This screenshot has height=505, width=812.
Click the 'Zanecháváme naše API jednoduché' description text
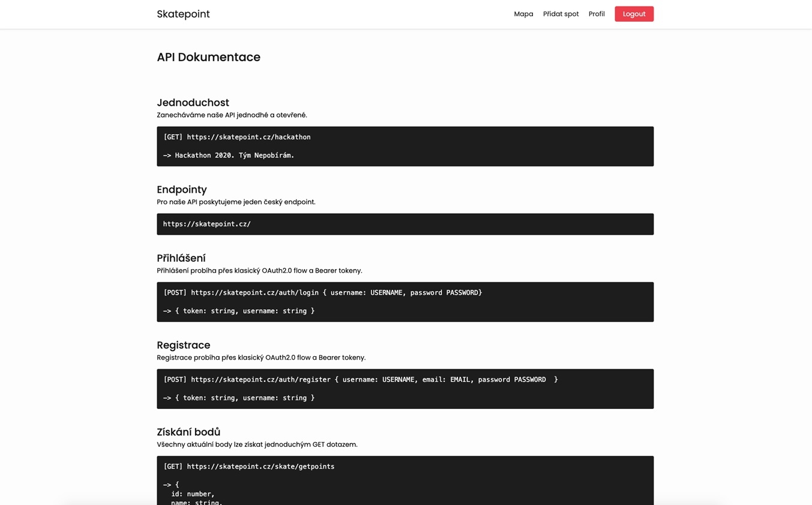tap(232, 115)
